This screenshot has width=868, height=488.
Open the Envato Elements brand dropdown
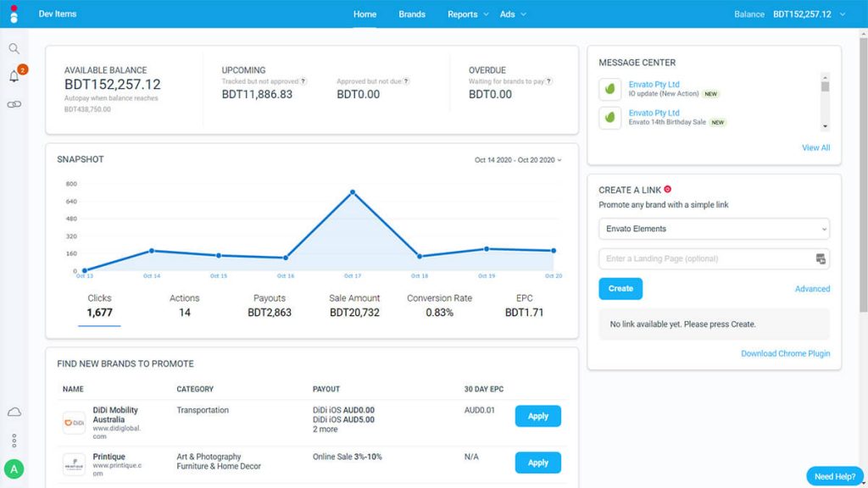click(x=714, y=229)
